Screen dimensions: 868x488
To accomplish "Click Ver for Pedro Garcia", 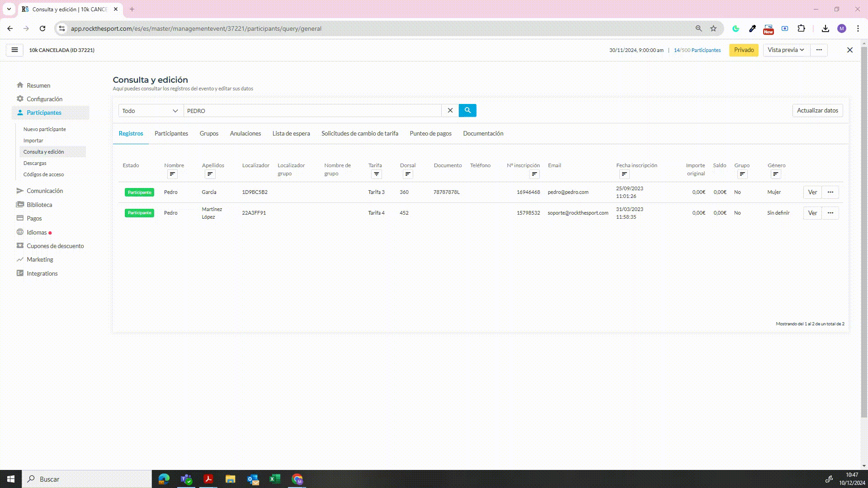I will tap(812, 192).
